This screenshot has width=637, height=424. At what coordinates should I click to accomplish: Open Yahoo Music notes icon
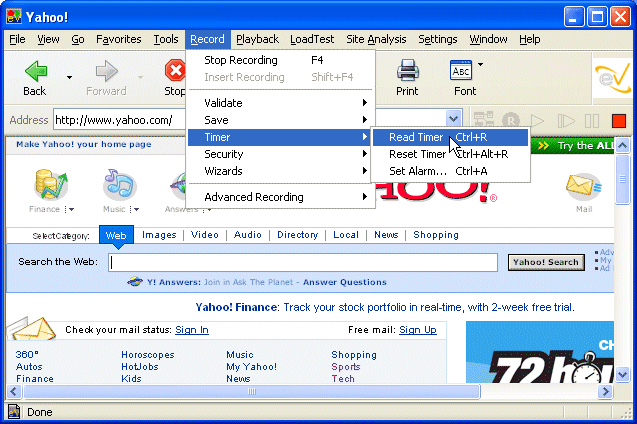(119, 185)
